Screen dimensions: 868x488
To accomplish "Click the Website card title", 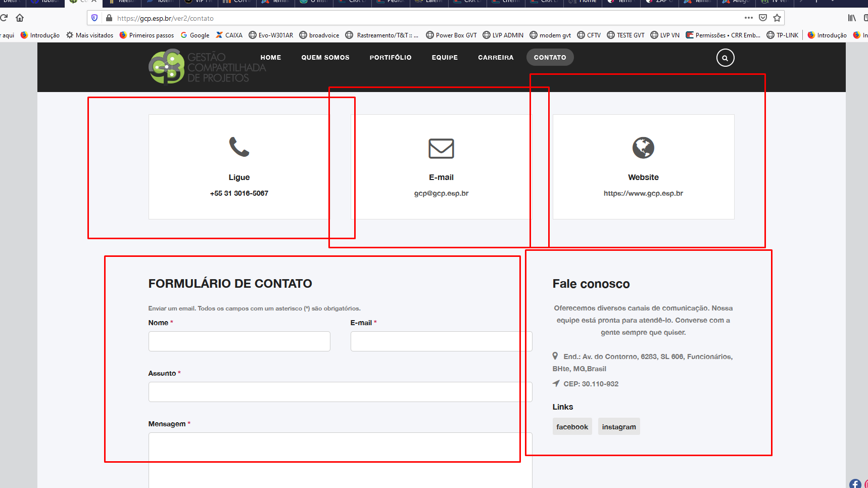I will (643, 178).
